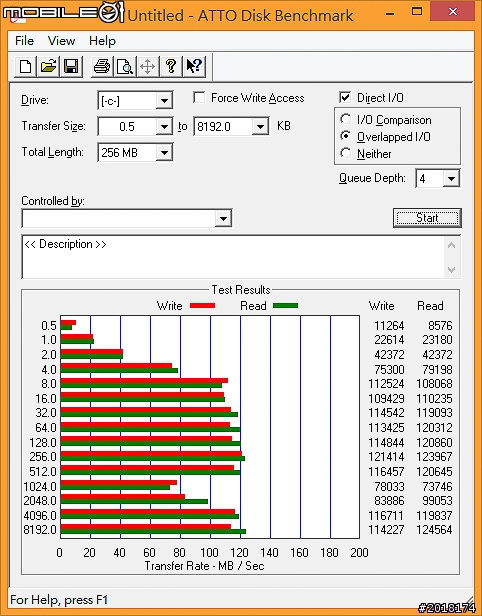The width and height of the screenshot is (482, 616).
Task: Click the green Read legend swatch
Action: pos(286,306)
